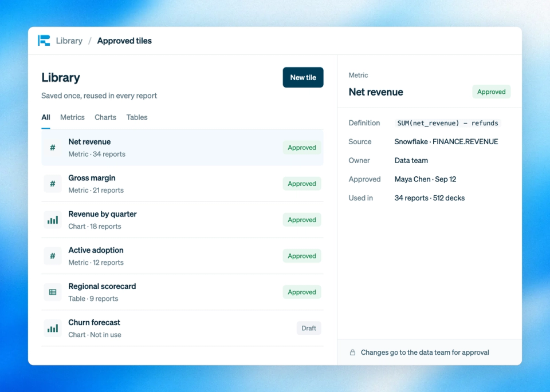Click the Used in field label

coord(360,198)
